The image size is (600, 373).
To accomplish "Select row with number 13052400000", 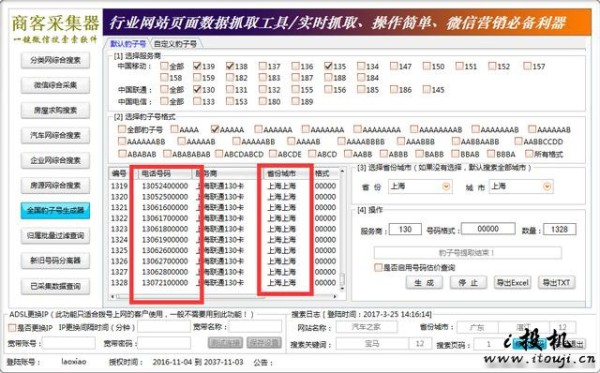I will pyautogui.click(x=223, y=186).
